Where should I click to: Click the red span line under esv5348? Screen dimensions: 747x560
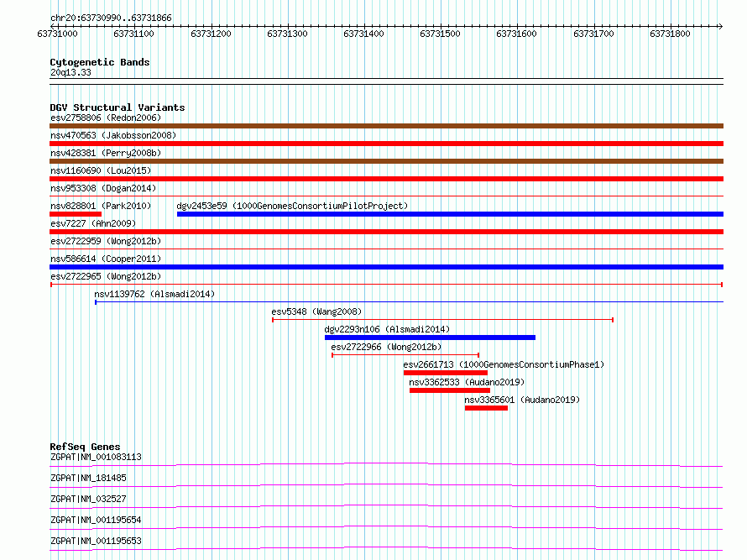coord(442,319)
